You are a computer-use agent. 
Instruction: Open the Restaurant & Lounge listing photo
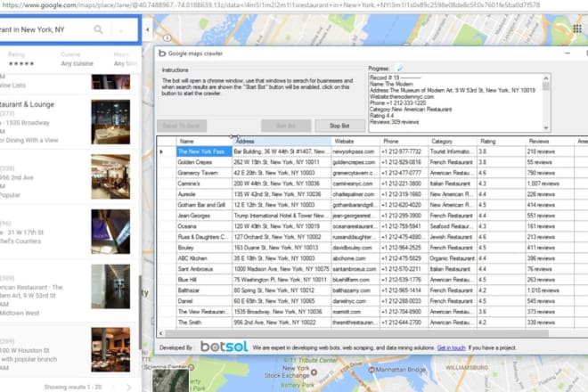[110, 122]
